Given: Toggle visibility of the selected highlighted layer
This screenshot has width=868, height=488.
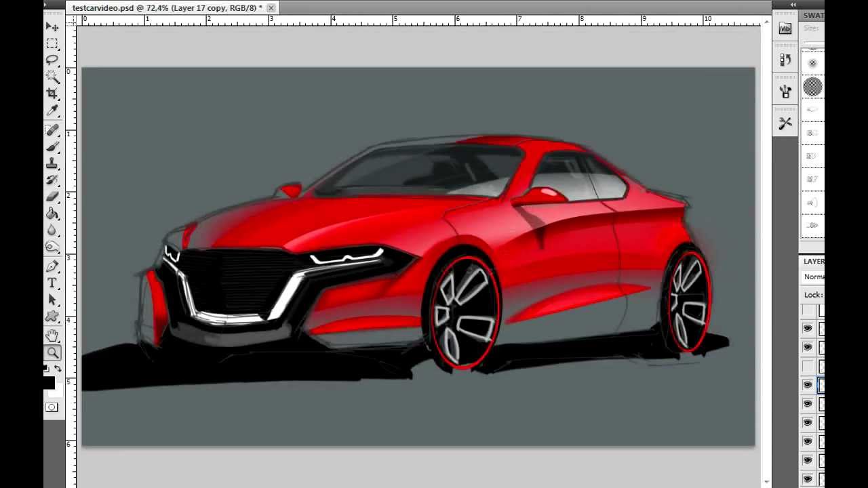Looking at the screenshot, I should click(808, 385).
